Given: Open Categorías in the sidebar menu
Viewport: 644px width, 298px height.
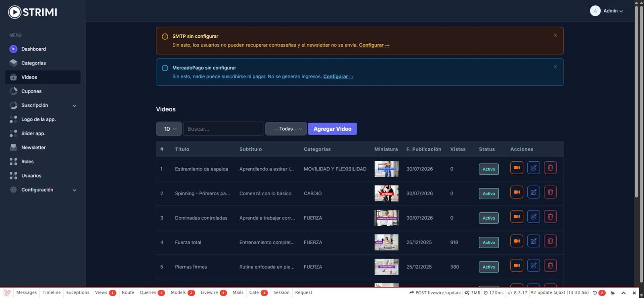Looking at the screenshot, I should 43,63.
